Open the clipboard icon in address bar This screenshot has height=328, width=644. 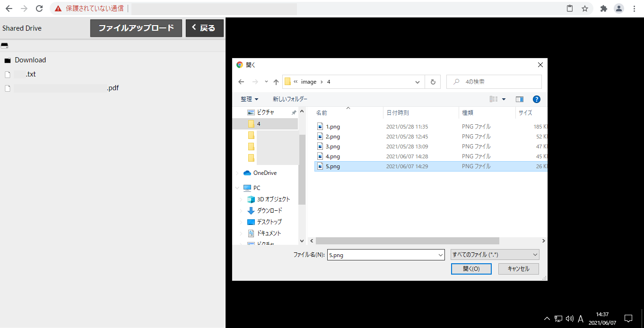pyautogui.click(x=570, y=9)
